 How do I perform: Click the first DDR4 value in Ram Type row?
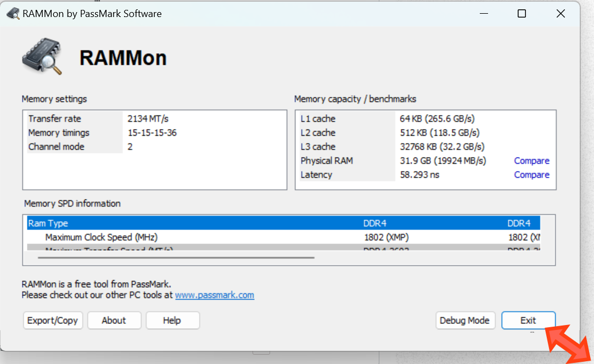pyautogui.click(x=374, y=223)
